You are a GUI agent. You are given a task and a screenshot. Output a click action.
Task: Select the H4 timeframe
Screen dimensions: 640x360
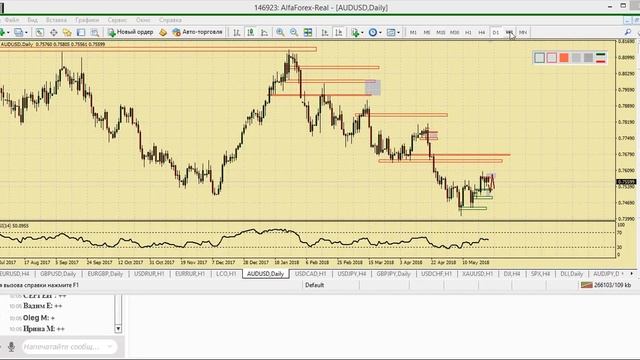pyautogui.click(x=482, y=32)
